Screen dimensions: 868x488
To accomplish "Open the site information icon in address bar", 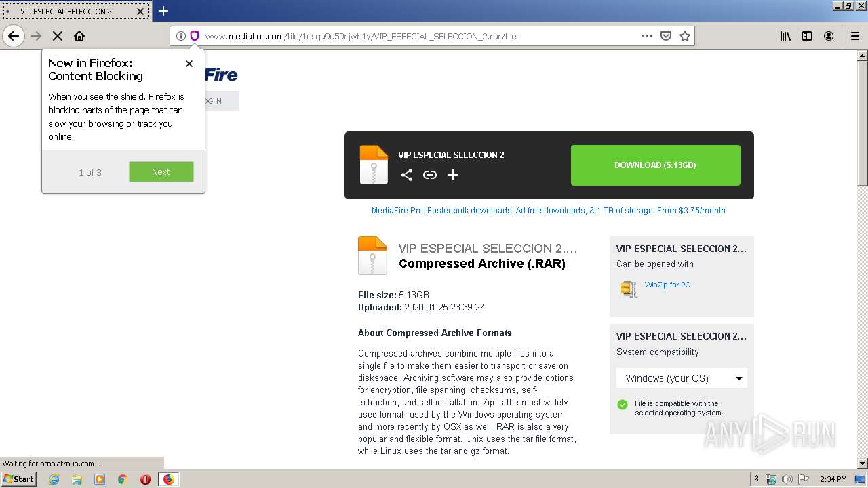I will [x=181, y=36].
